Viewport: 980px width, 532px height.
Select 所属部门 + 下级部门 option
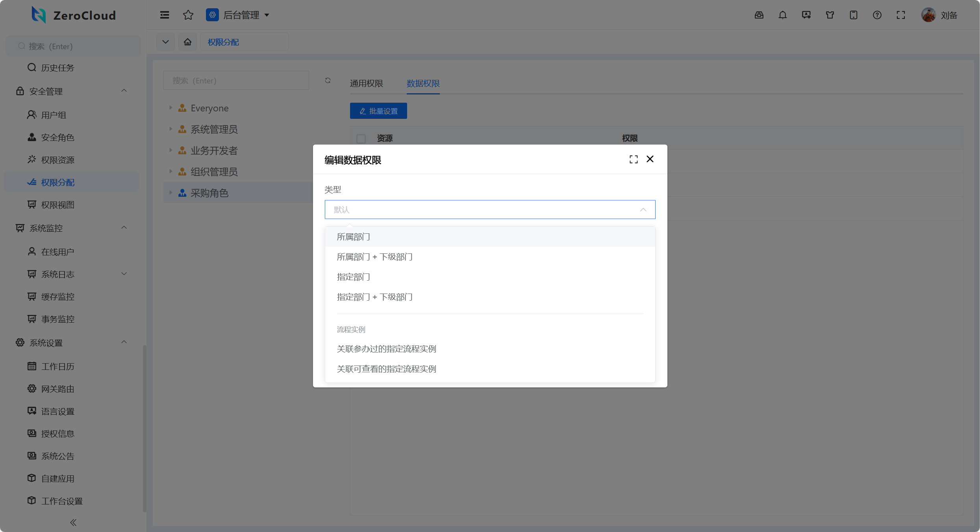[x=374, y=257]
